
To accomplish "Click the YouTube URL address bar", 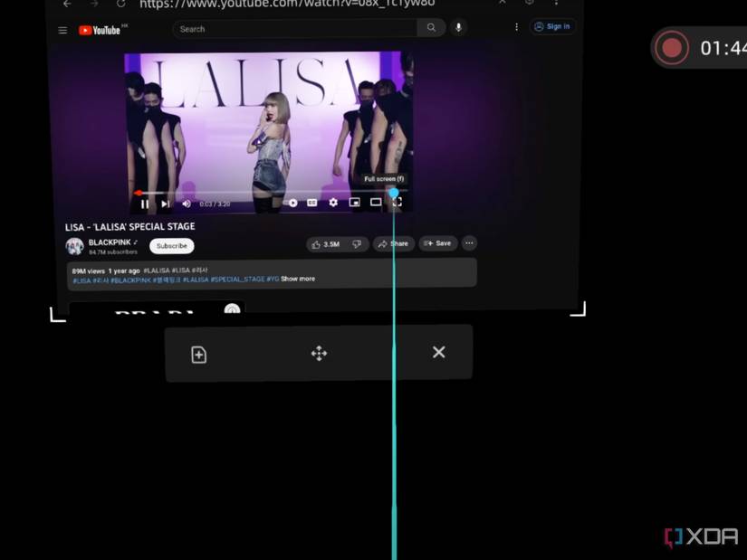I will 287,4.
